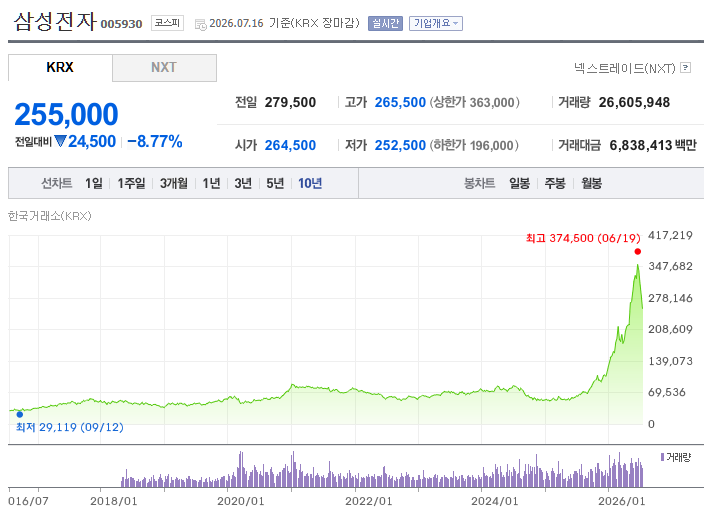Click the calendar clock icon beside the date

tap(200, 24)
